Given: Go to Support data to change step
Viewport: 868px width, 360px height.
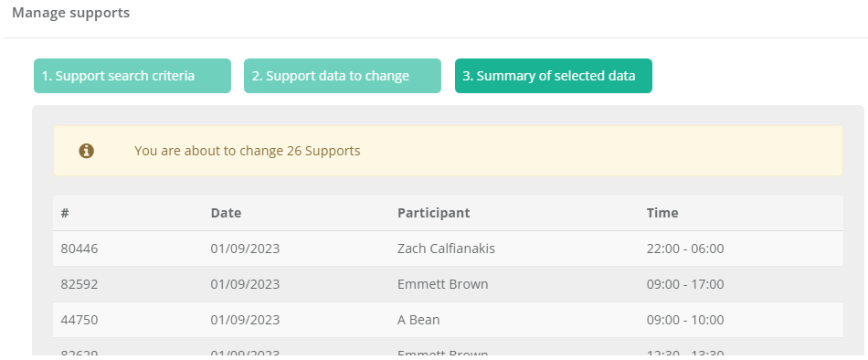Looking at the screenshot, I should click(343, 76).
